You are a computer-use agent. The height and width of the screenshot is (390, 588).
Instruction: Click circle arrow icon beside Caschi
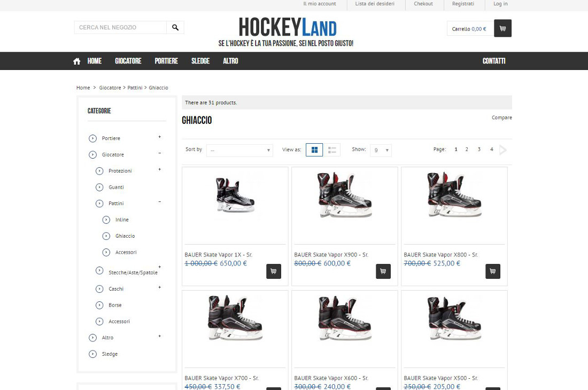click(x=99, y=289)
